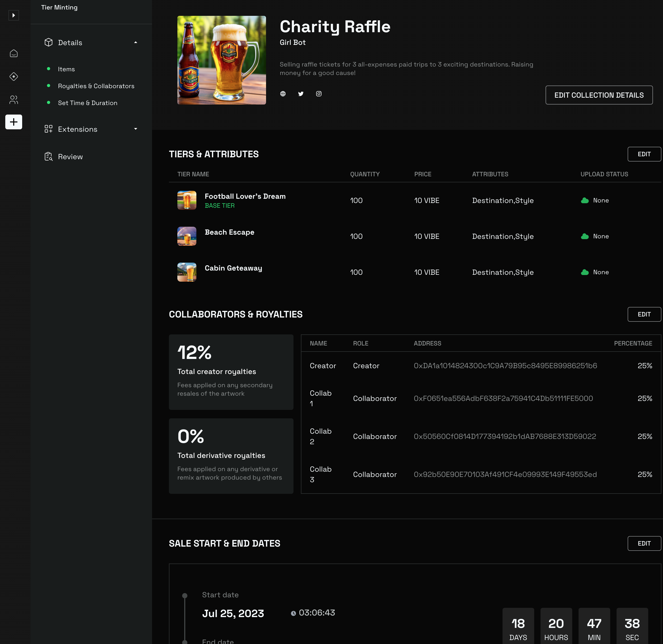Collapse the Details section arrow

tap(136, 42)
